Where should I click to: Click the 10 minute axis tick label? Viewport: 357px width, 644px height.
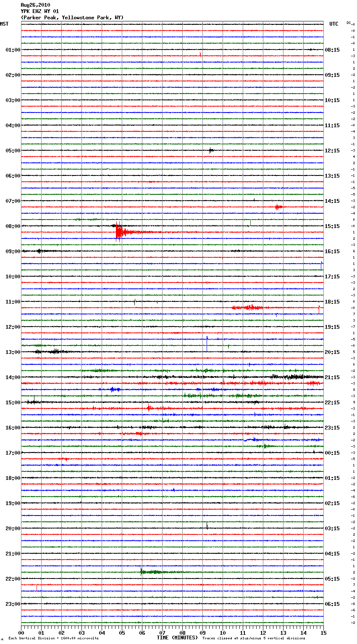tap(223, 633)
